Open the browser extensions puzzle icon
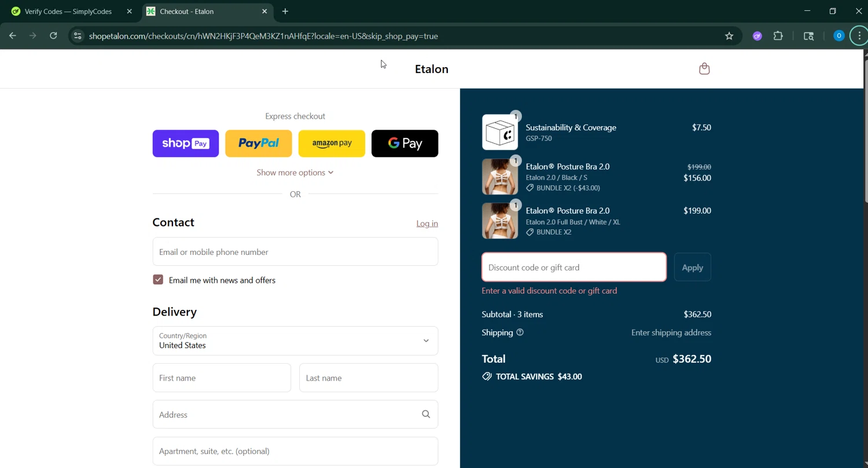This screenshot has height=468, width=868. pyautogui.click(x=778, y=36)
